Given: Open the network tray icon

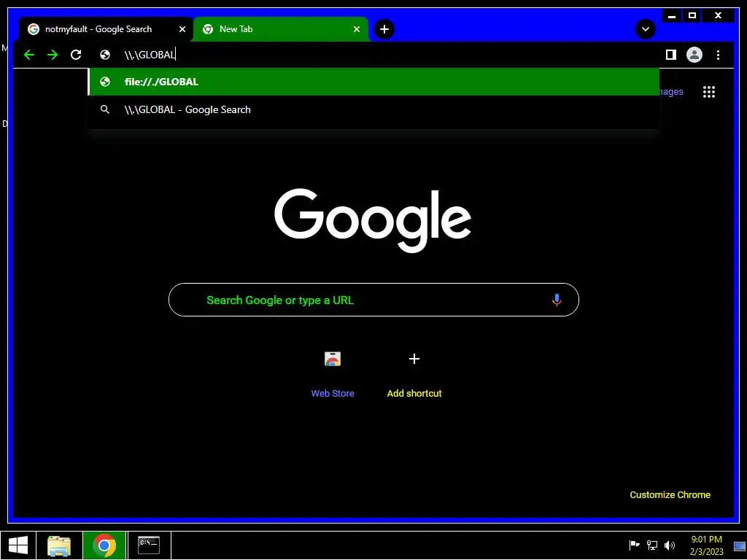Looking at the screenshot, I should [x=651, y=545].
